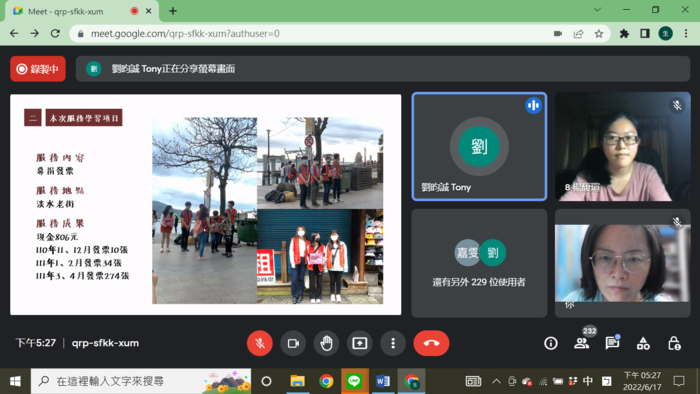The width and height of the screenshot is (700, 394).
Task: Show the participants list with 232 badge
Action: [x=582, y=343]
